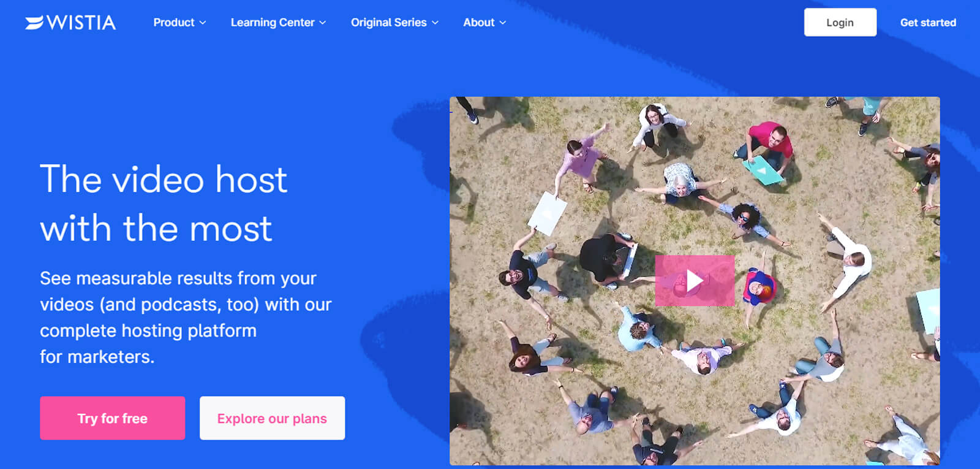
Task: Open the About menu label
Action: click(479, 23)
